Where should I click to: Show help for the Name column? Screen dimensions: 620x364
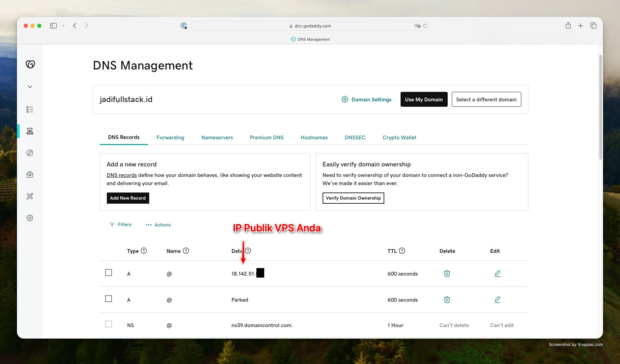186,251
